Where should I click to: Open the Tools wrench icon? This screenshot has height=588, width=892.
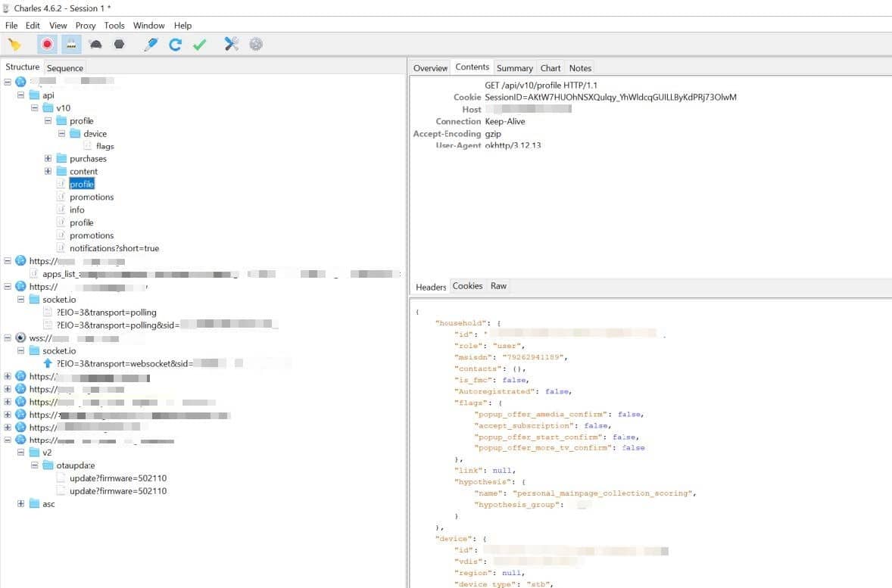232,45
